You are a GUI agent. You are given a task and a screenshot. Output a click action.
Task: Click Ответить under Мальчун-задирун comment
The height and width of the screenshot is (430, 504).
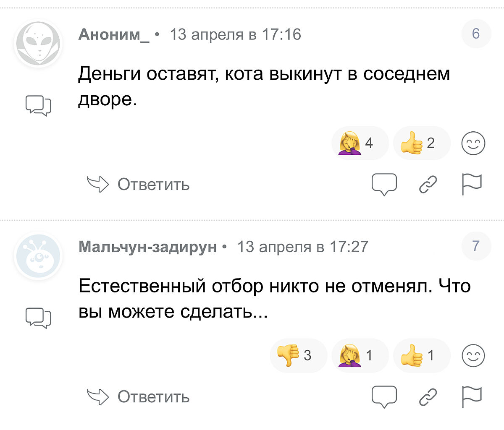tap(139, 396)
